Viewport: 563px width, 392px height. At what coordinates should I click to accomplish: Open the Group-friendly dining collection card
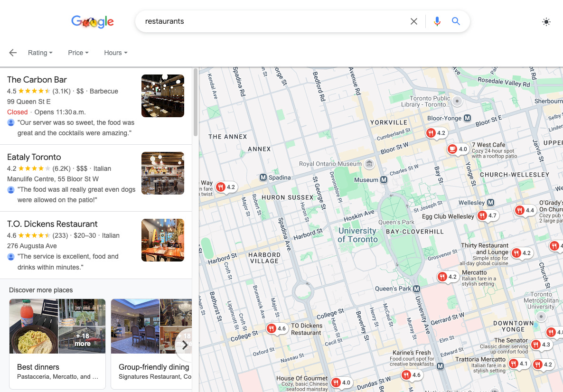click(151, 344)
